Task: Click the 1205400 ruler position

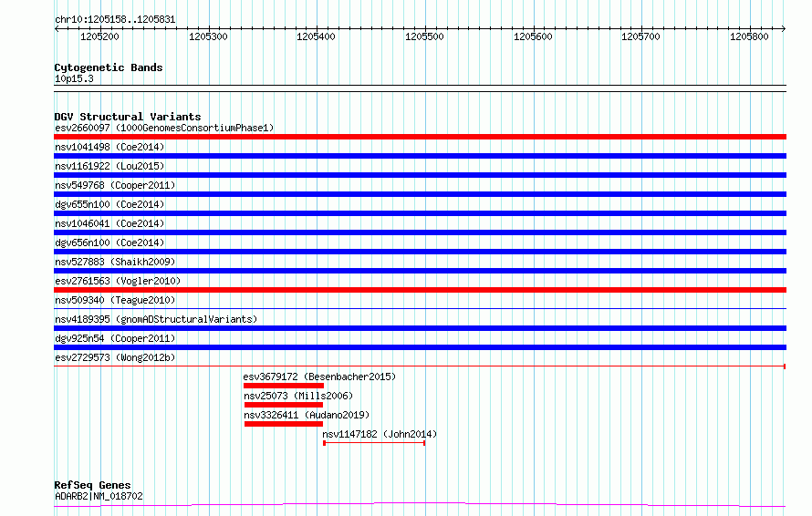Action: pyautogui.click(x=316, y=36)
